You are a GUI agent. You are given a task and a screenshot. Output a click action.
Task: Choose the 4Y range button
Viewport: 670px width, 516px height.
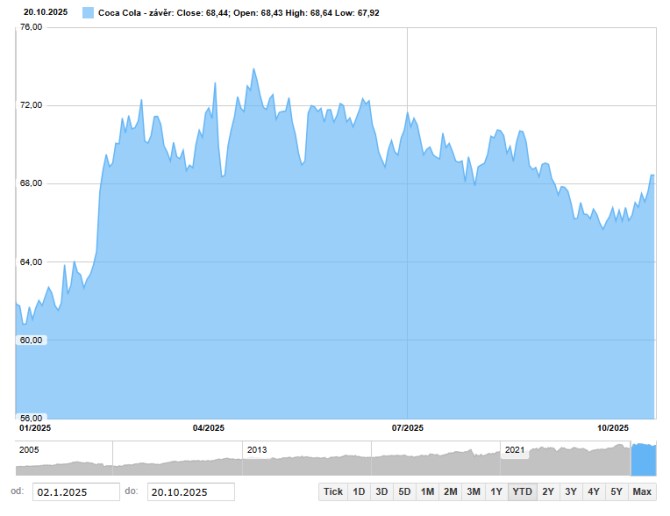[x=594, y=491]
